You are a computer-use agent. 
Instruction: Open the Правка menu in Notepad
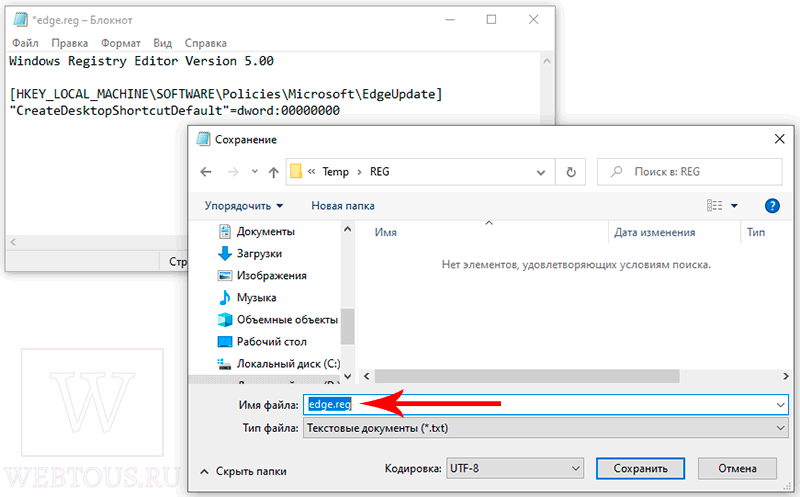click(x=69, y=43)
